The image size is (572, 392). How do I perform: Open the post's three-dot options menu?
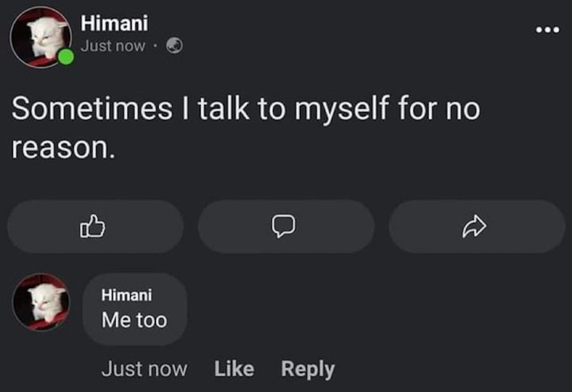(x=547, y=30)
